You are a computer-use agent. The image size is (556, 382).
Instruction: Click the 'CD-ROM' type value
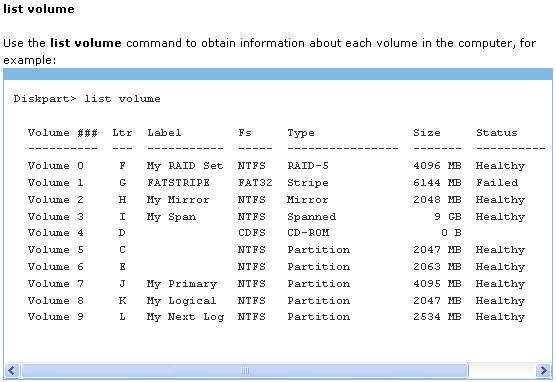pyautogui.click(x=308, y=233)
